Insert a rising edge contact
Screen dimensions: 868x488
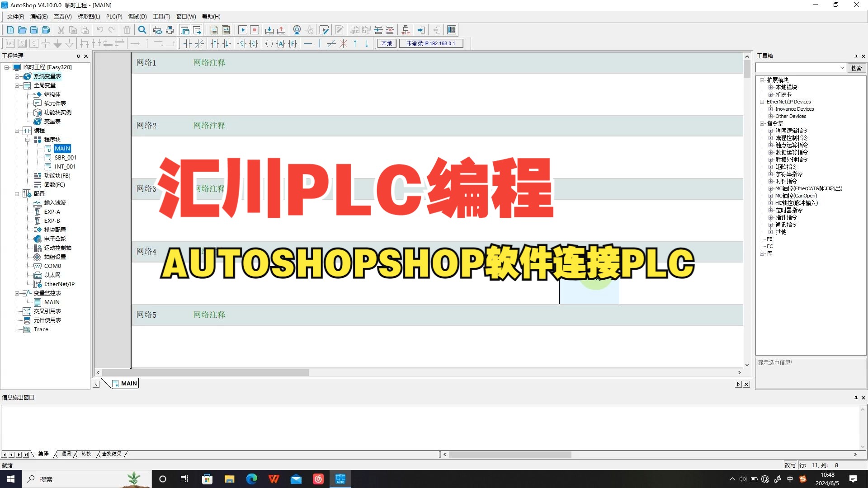click(x=215, y=43)
